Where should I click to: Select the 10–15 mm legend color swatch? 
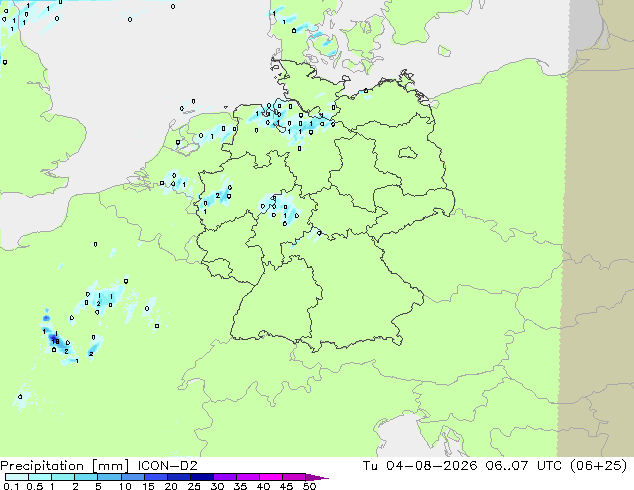(132, 477)
